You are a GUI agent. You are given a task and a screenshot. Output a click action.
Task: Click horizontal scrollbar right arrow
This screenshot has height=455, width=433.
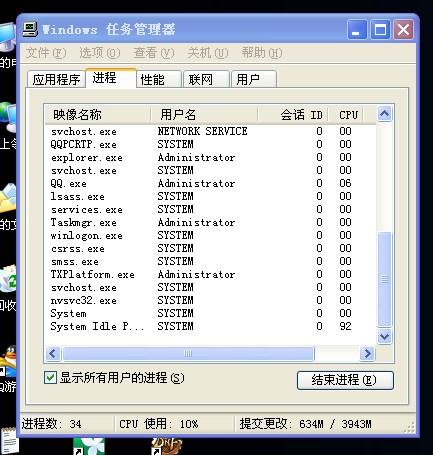pyautogui.click(x=367, y=353)
